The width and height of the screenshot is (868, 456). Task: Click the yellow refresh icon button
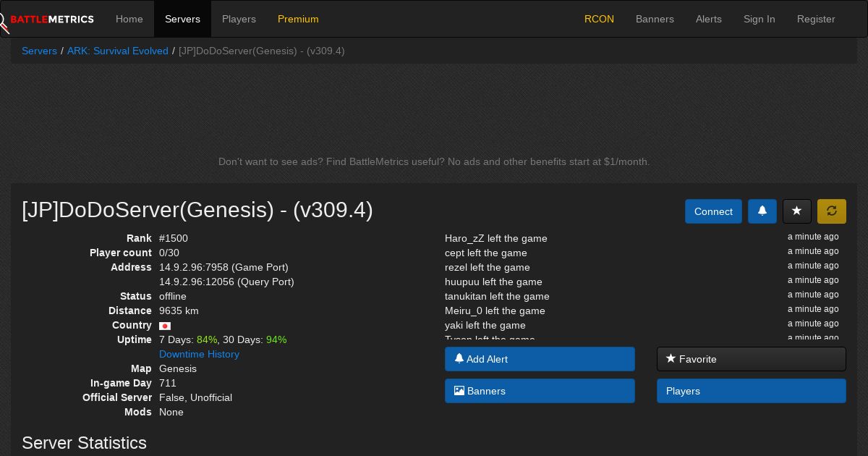coord(832,211)
